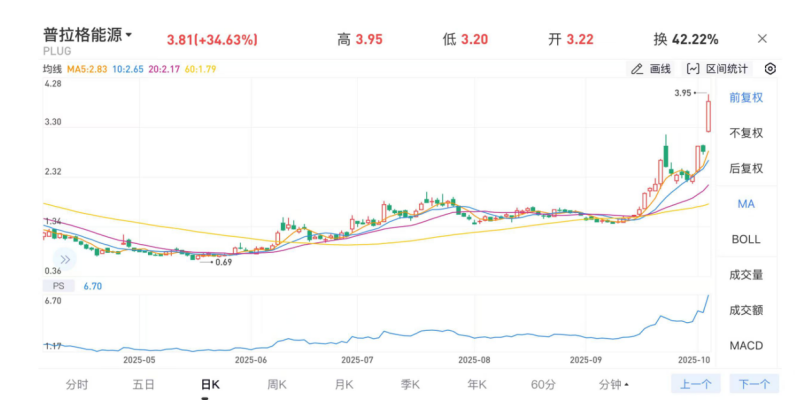Select the 月K monthly chart tab
Image resolution: width=795 pixels, height=420 pixels.
[x=344, y=384]
